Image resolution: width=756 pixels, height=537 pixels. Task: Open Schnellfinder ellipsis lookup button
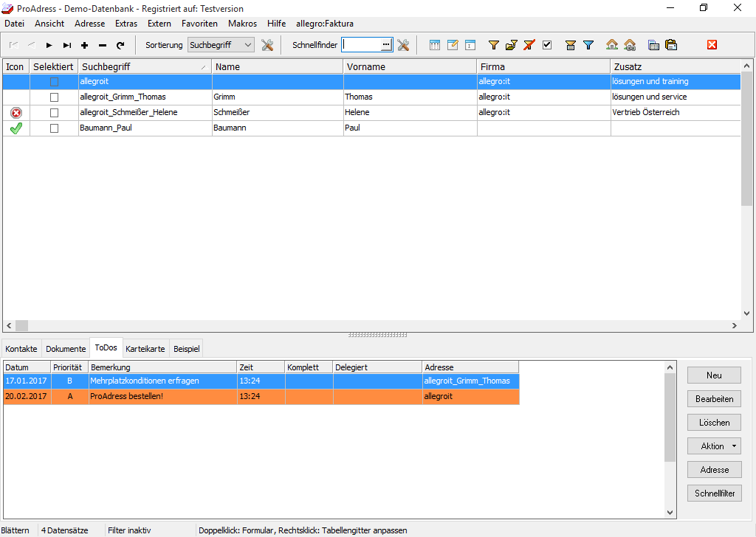coord(386,45)
